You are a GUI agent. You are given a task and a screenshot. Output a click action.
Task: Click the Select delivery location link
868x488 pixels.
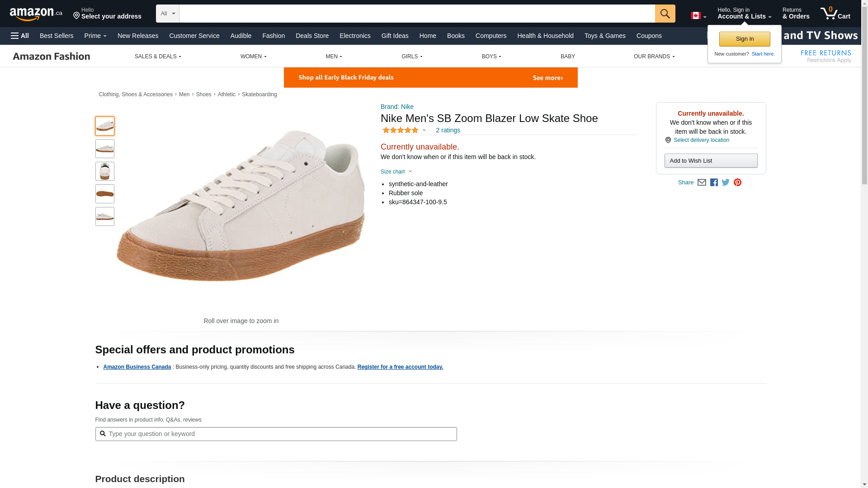(701, 140)
